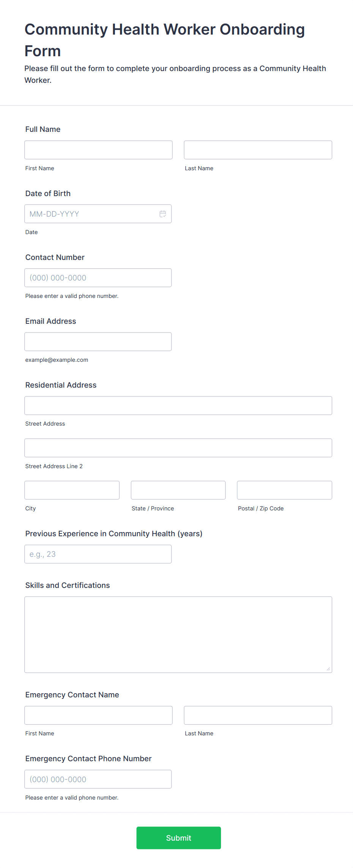Click the Street Address field

click(x=178, y=405)
